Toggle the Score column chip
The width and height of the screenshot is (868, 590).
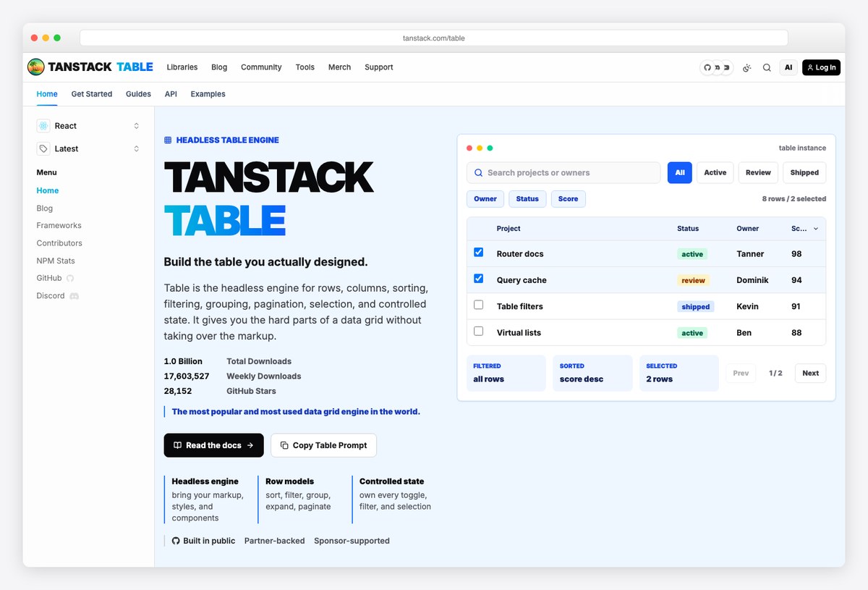point(569,199)
